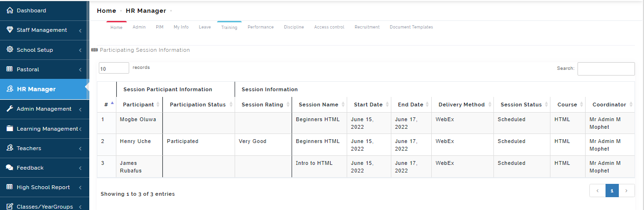
Task: Click the Home breadcrumb link
Action: [106, 10]
